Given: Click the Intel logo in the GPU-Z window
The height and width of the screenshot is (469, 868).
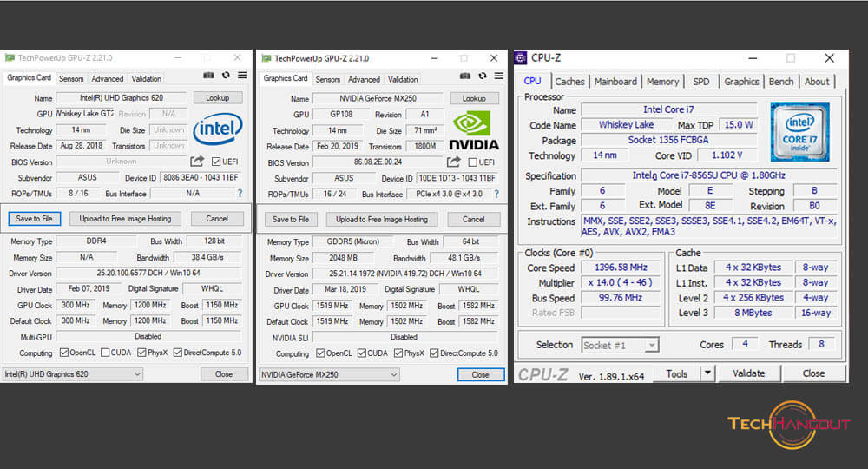Looking at the screenshot, I should click(218, 129).
